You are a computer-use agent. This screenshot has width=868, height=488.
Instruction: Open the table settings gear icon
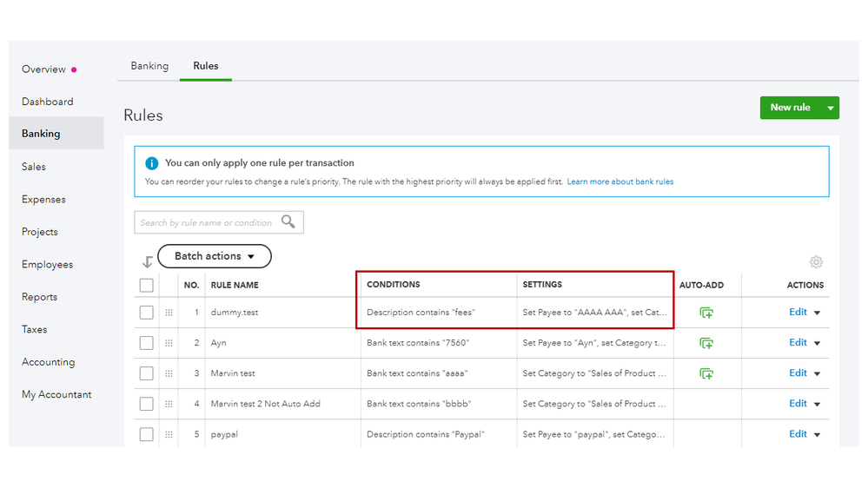click(816, 262)
